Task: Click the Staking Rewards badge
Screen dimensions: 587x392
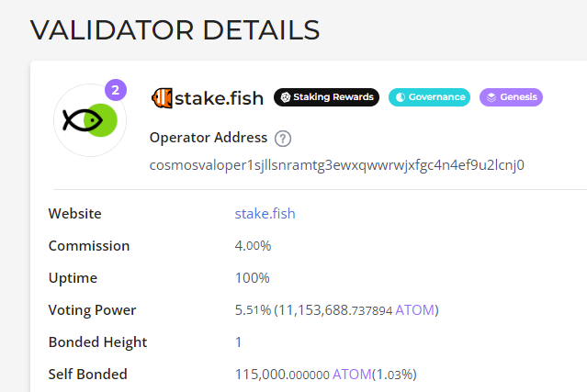Action: [x=326, y=97]
